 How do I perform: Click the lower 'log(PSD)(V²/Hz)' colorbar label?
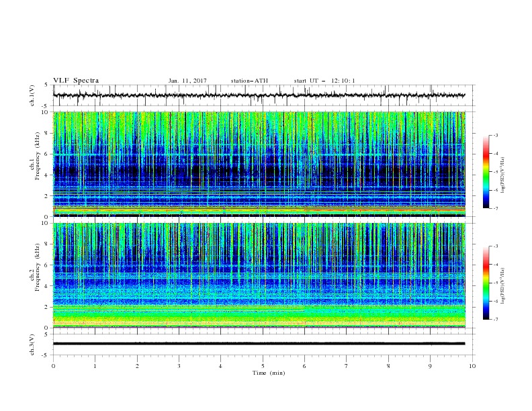[x=503, y=285]
